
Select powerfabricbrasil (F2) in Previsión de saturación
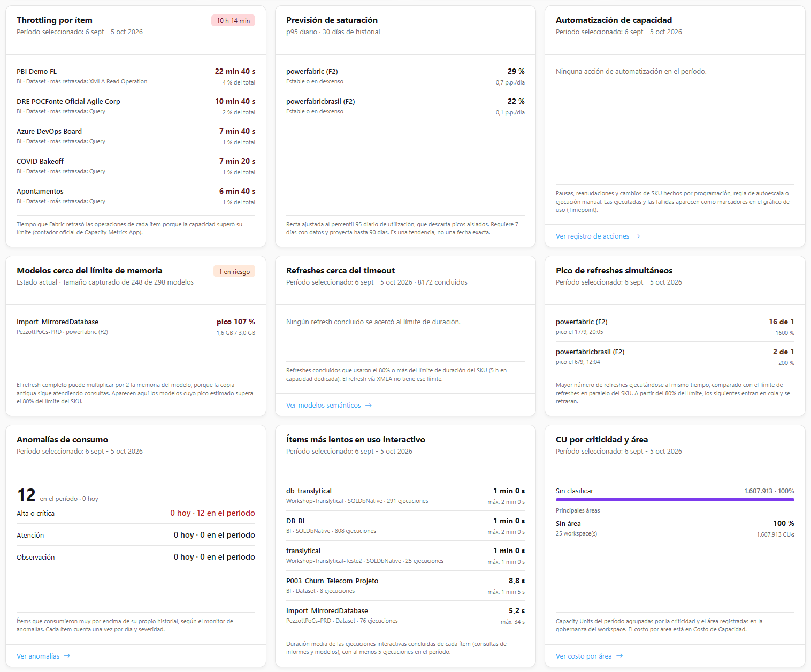(405, 106)
